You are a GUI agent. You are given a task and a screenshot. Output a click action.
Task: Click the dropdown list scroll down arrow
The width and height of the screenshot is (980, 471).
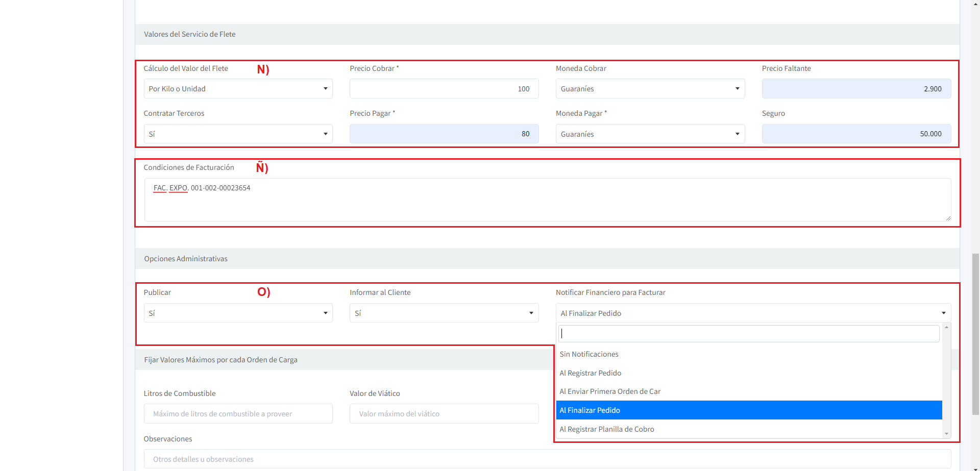pyautogui.click(x=947, y=434)
